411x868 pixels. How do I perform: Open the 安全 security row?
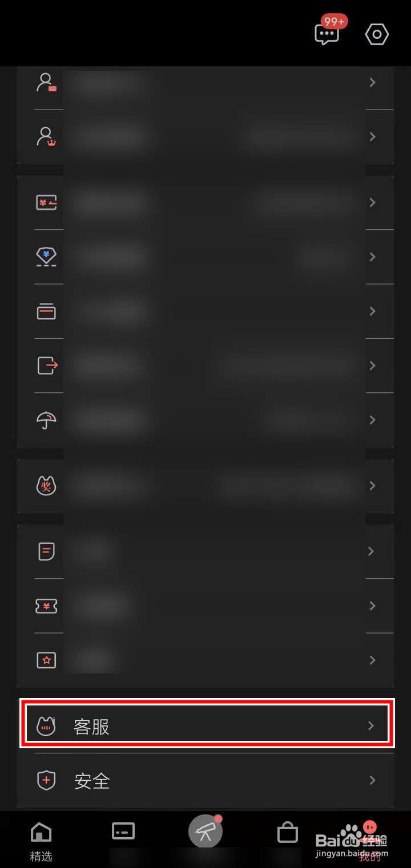point(205,780)
